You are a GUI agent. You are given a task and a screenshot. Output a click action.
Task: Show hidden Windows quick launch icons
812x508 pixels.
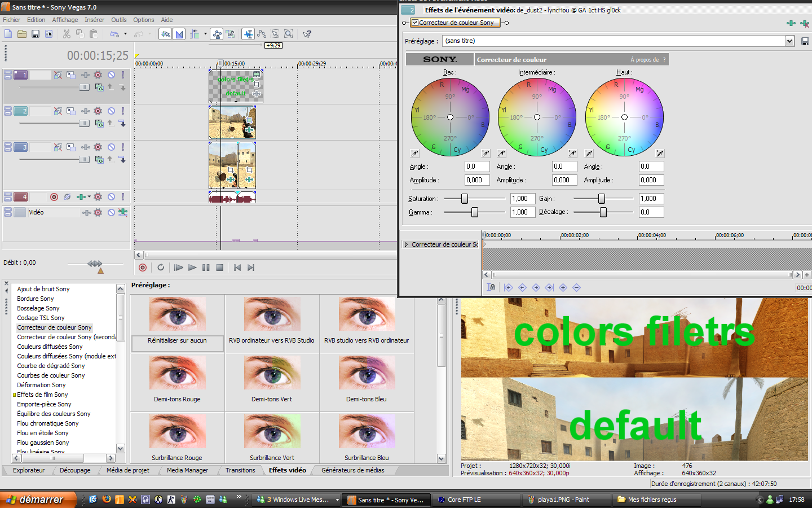(239, 497)
